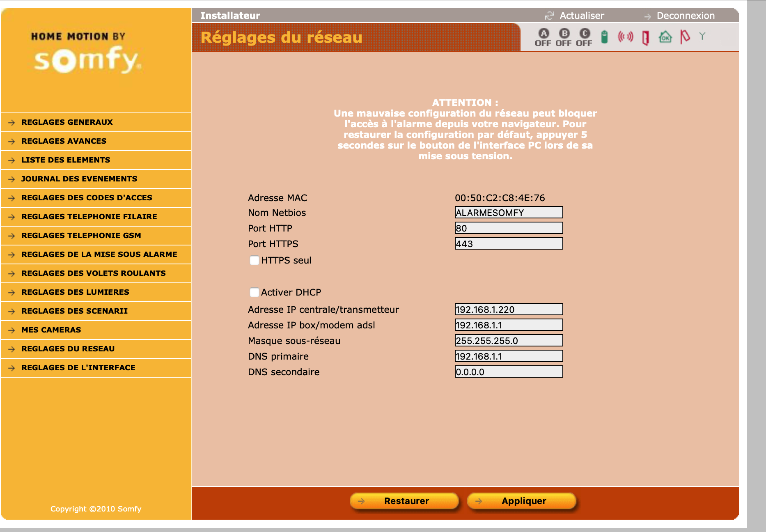The image size is (766, 532).
Task: Open REGLAGES GENERAUX menu
Action: (96, 122)
